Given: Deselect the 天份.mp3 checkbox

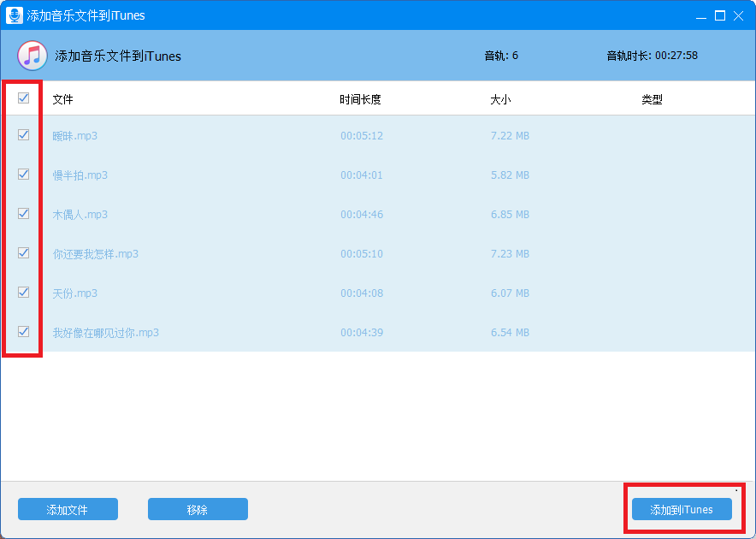Looking at the screenshot, I should click(x=23, y=292).
